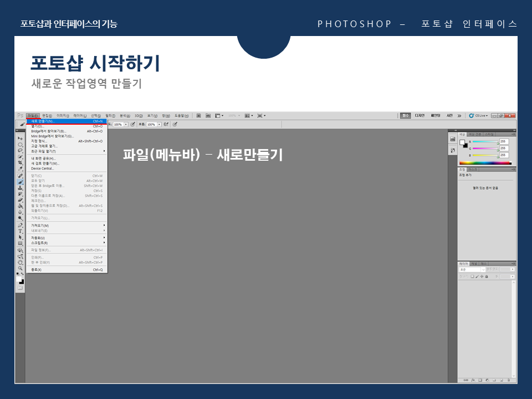Show more workspaces double-chevron
The image size is (532, 399).
pyautogui.click(x=459, y=116)
